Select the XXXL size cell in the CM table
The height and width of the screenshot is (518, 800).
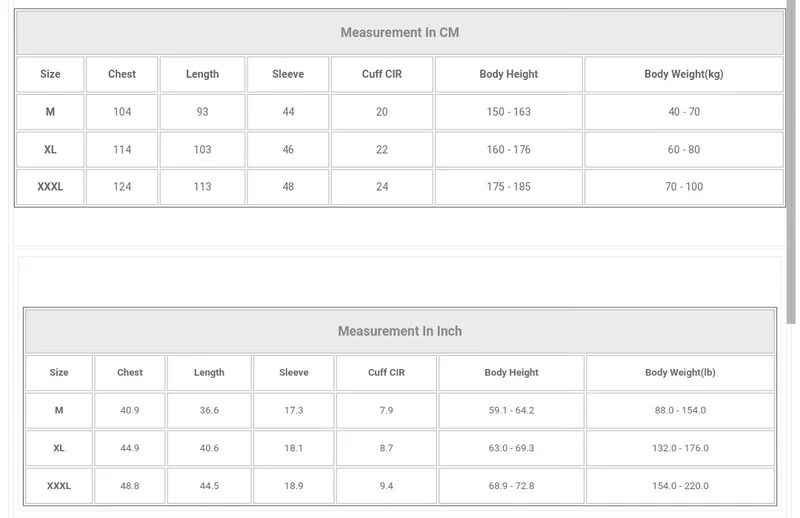pyautogui.click(x=50, y=187)
